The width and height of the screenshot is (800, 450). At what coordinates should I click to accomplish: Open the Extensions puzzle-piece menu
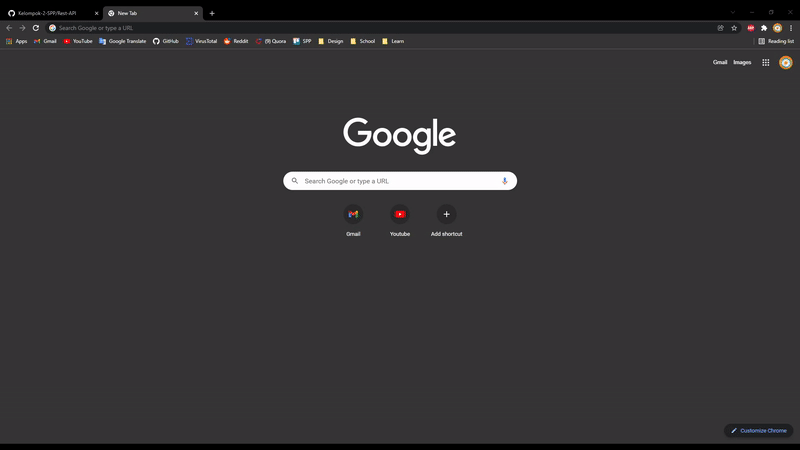[x=764, y=28]
